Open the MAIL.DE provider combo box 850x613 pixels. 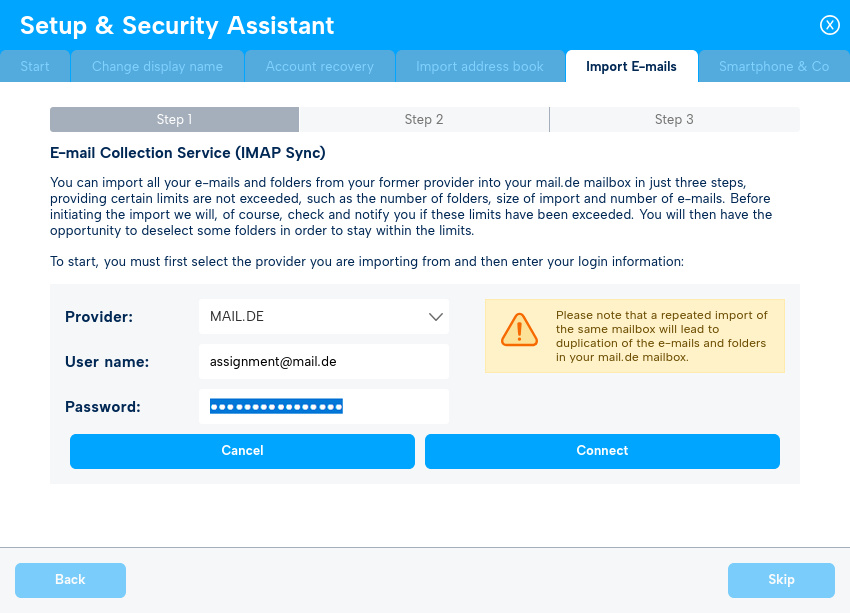point(324,317)
